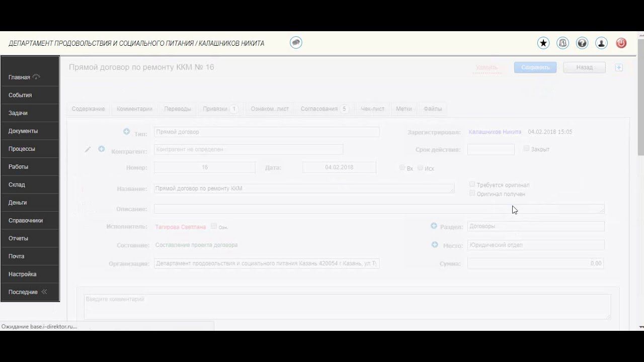Select the Исх radio button
644x362 pixels.
(420, 168)
